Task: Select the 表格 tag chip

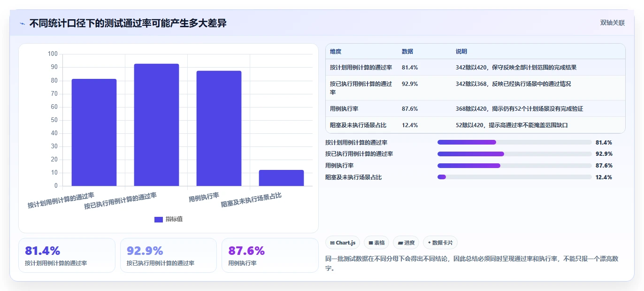Action: (x=376, y=243)
